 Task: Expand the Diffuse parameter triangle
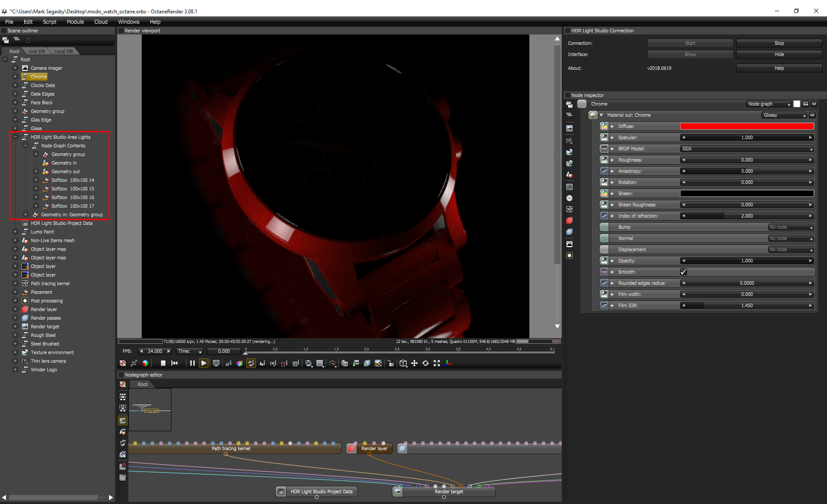click(x=612, y=126)
